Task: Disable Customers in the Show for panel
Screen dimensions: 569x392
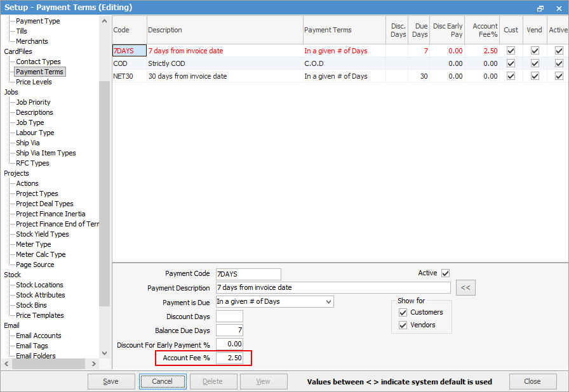Action: (403, 312)
